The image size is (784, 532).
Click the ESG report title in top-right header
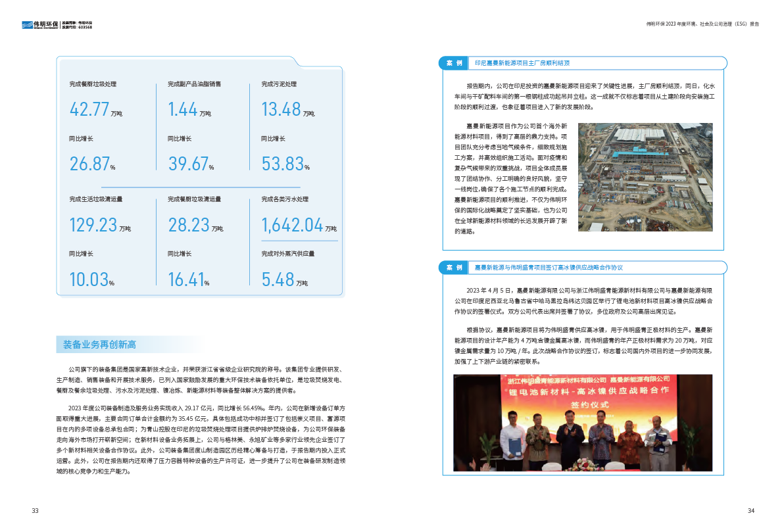click(702, 25)
